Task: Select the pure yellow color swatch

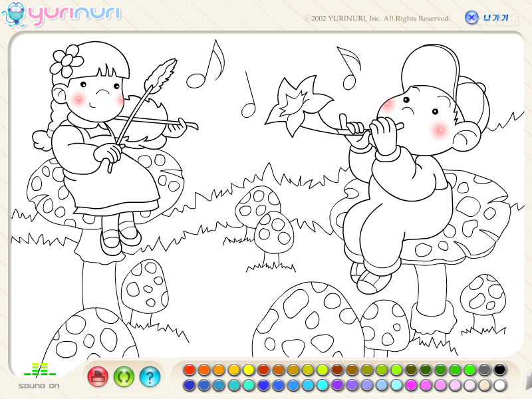Action: coord(249,370)
